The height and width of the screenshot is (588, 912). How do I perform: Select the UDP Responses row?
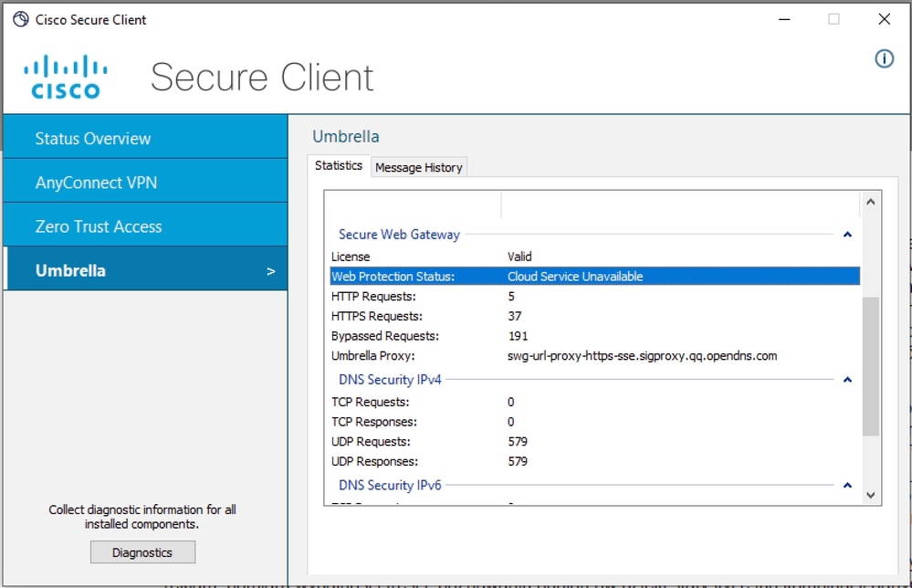pyautogui.click(x=594, y=461)
